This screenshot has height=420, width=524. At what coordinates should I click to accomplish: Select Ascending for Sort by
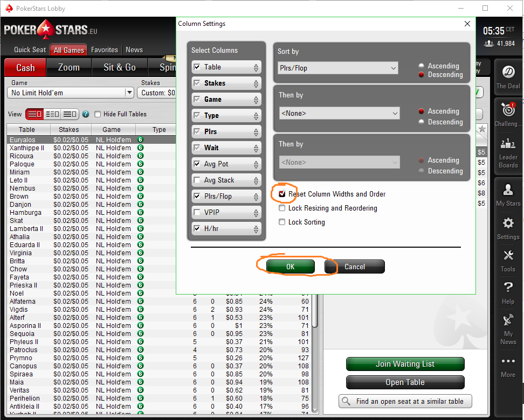pos(421,66)
